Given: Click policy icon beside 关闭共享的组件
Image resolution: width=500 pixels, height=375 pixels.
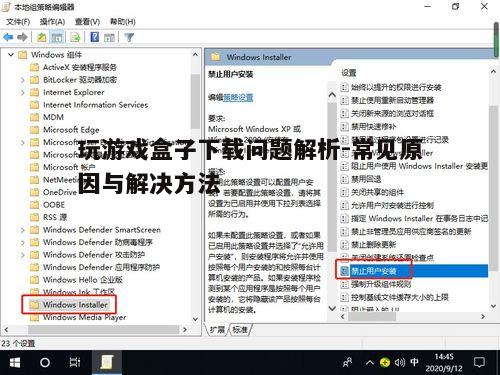Looking at the screenshot, I should tap(344, 192).
